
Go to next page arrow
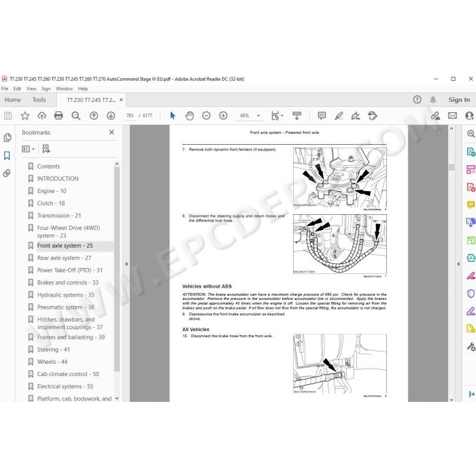click(x=111, y=116)
